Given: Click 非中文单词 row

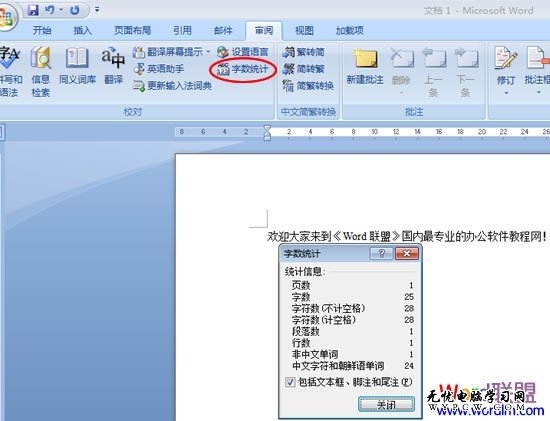Looking at the screenshot, I should click(x=353, y=354).
